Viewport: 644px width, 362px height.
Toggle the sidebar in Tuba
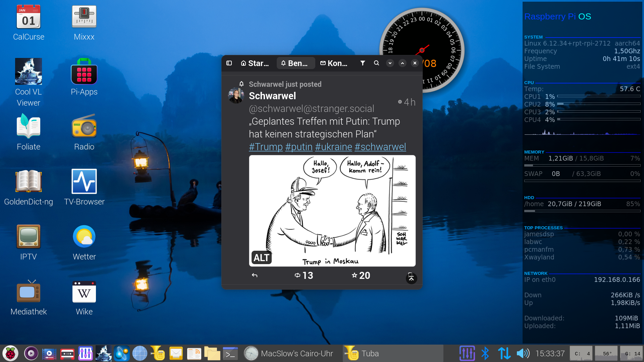click(229, 63)
